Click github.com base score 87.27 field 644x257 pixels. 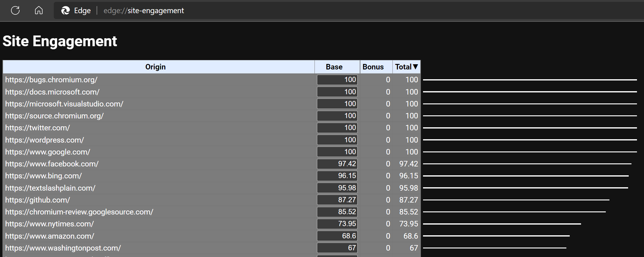click(x=337, y=200)
